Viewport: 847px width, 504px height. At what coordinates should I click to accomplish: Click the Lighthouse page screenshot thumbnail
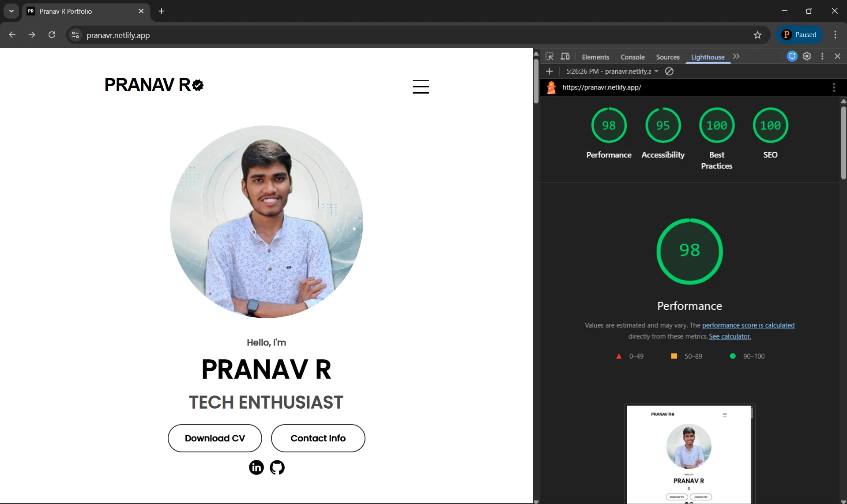[x=690, y=454]
